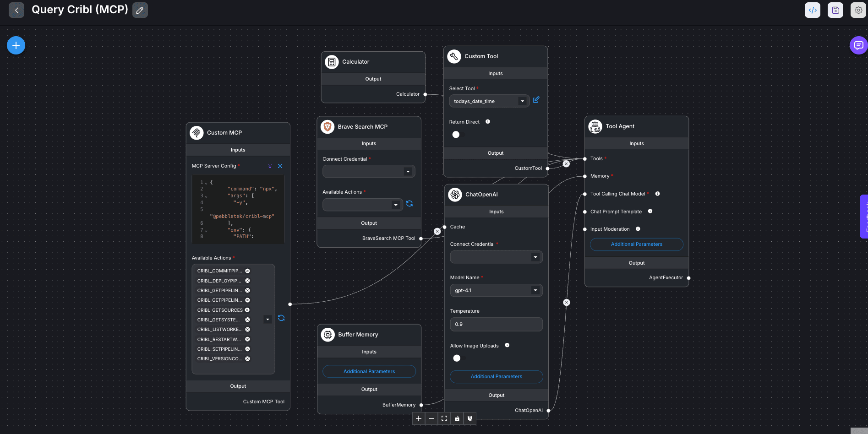Open Additional Parameters on Tool Agent
The width and height of the screenshot is (868, 434).
[x=636, y=244]
